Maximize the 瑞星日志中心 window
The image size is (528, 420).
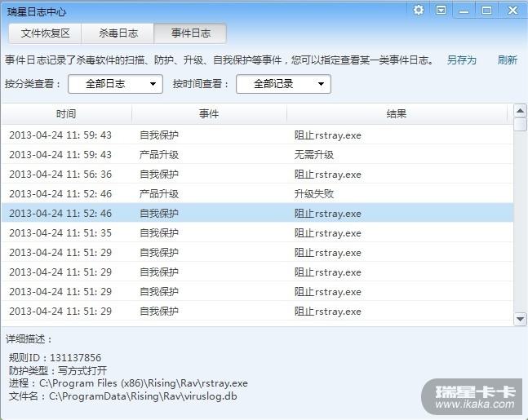486,11
